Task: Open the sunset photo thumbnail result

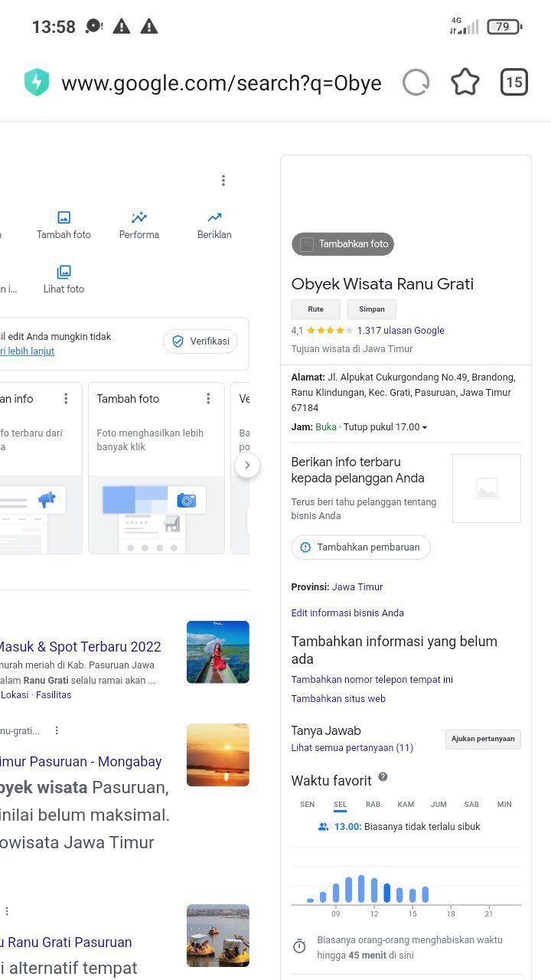Action: 218,755
